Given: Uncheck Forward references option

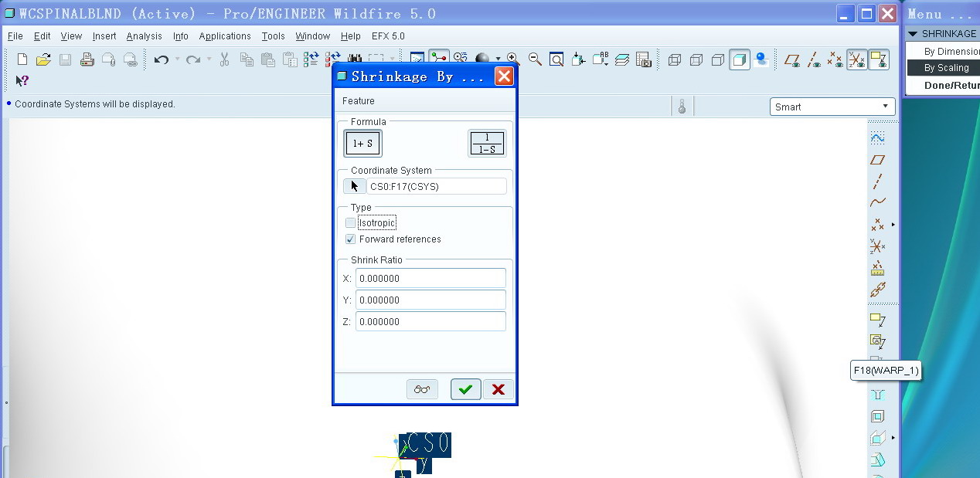Looking at the screenshot, I should pos(351,239).
